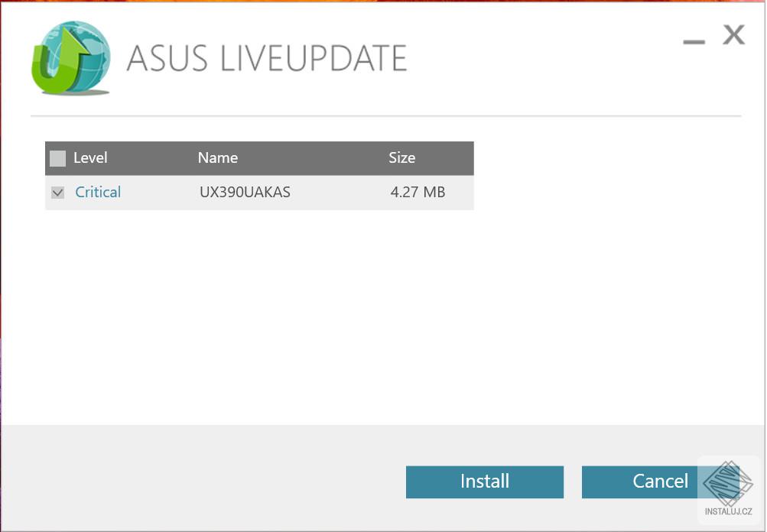This screenshot has width=767, height=532.
Task: Click the ASUS LiveUpdate globe logo
Action: [71, 59]
